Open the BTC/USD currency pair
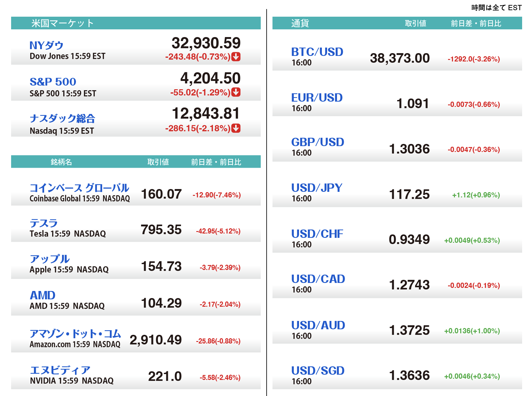 pos(317,52)
